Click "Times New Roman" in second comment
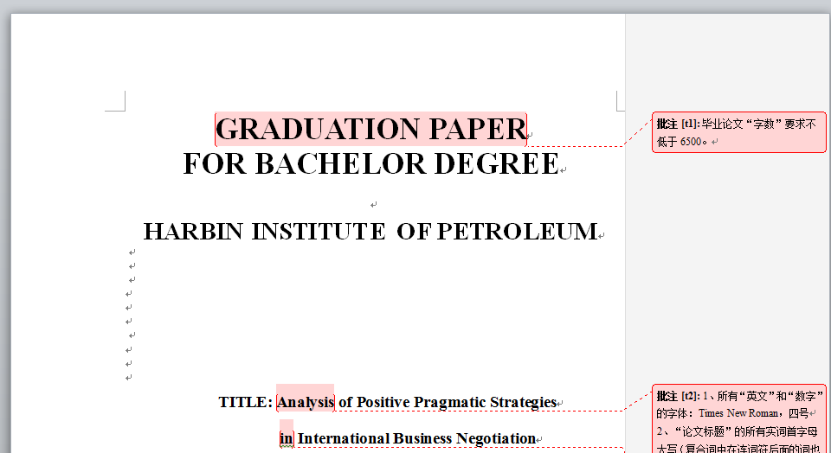This screenshot has height=454, width=831. [738, 412]
